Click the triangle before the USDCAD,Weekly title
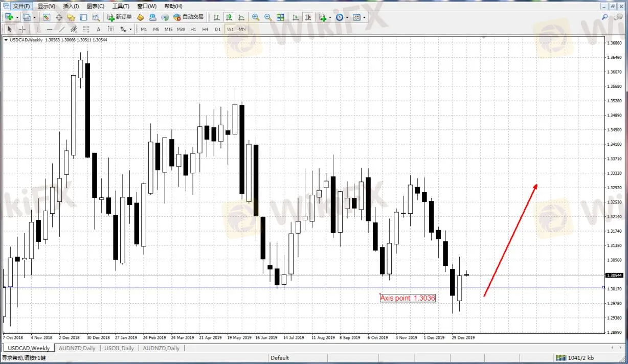The image size is (628, 364). [6, 40]
